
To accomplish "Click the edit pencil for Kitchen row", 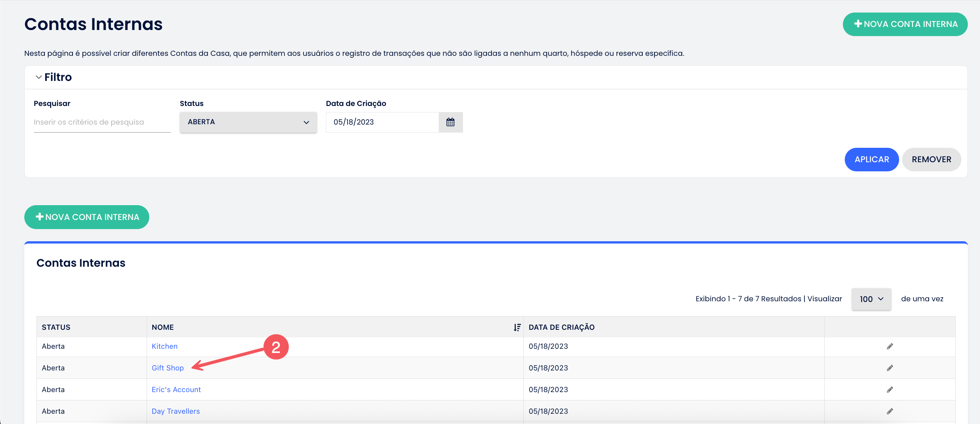I will [890, 346].
